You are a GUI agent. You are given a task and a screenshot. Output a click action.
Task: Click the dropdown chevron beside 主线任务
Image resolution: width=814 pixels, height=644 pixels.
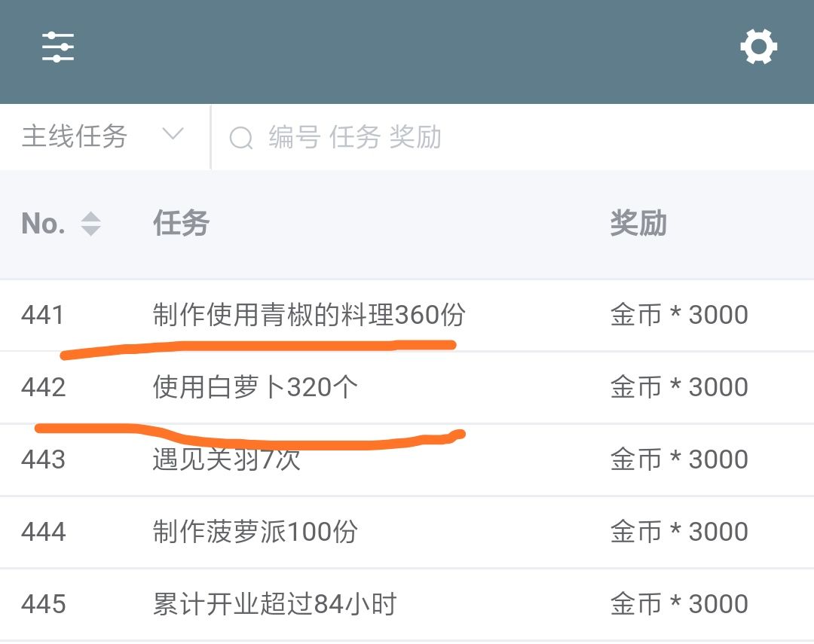(173, 135)
